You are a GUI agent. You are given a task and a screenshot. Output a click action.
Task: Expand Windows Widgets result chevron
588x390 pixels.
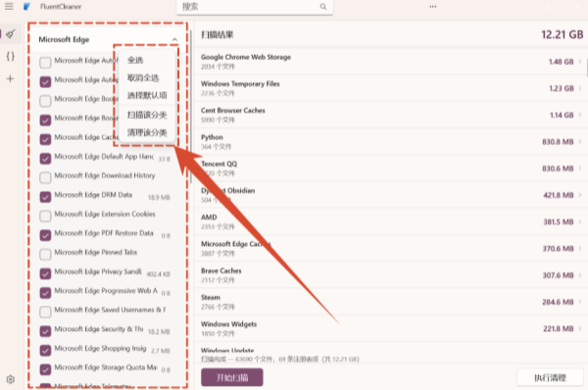pyautogui.click(x=580, y=328)
